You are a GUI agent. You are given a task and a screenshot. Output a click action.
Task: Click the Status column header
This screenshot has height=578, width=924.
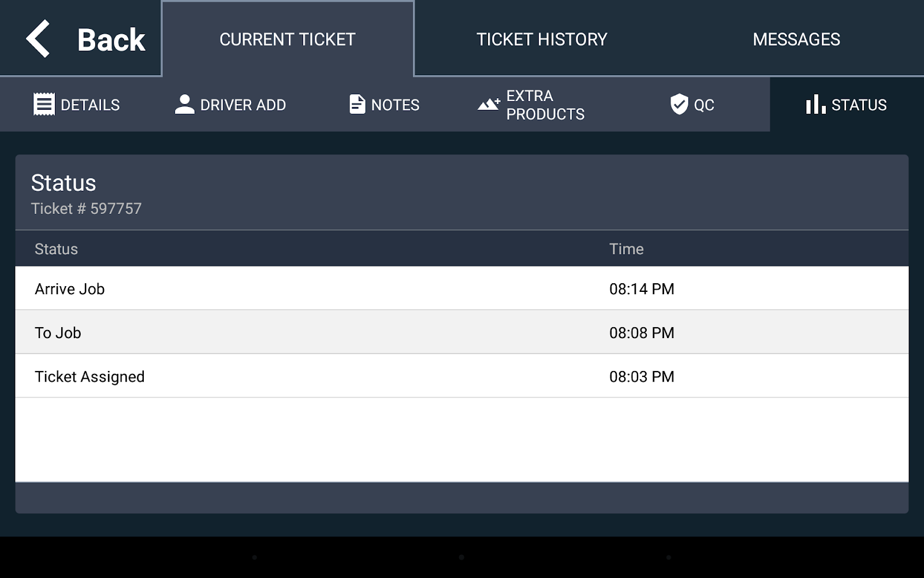click(x=56, y=249)
